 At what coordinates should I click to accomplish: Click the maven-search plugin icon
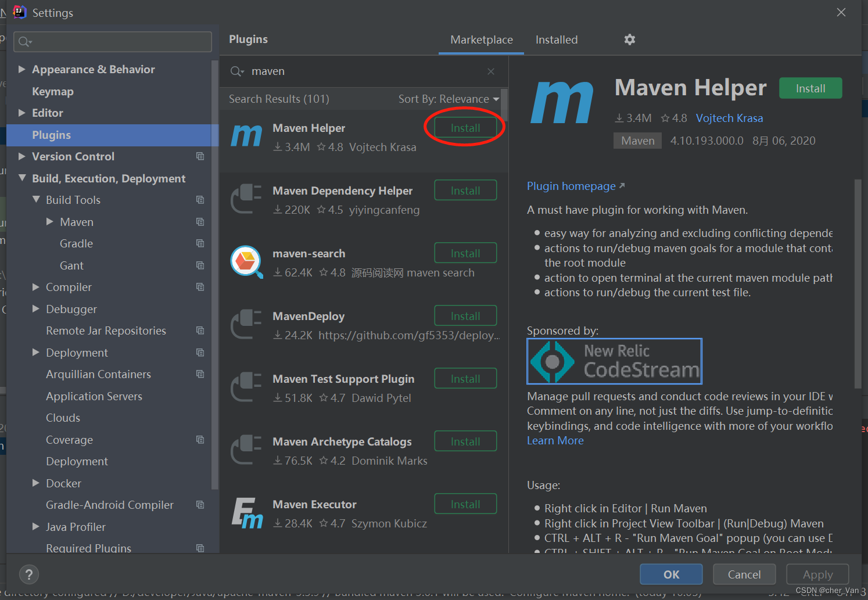[247, 261]
